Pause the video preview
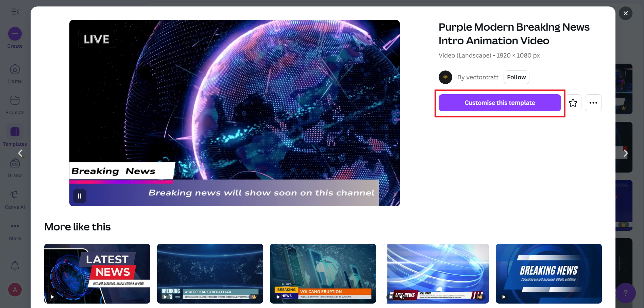The image size is (644, 308). 80,196
